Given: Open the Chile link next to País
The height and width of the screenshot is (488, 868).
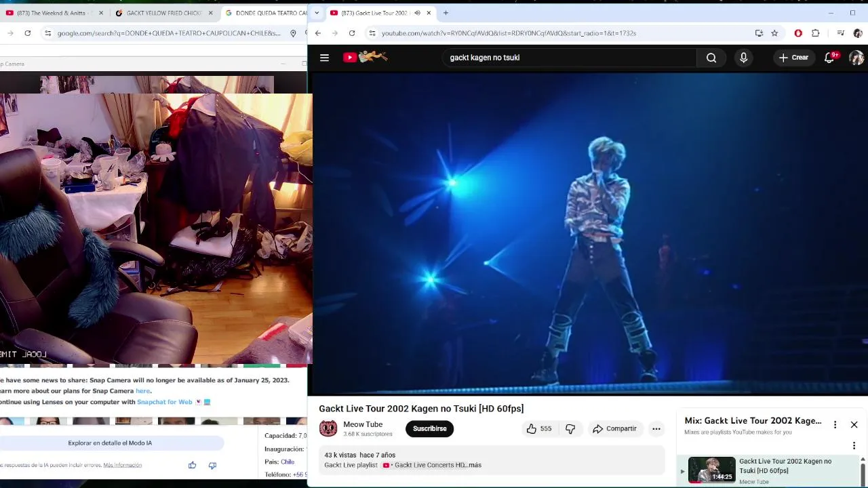Looking at the screenshot, I should [288, 462].
